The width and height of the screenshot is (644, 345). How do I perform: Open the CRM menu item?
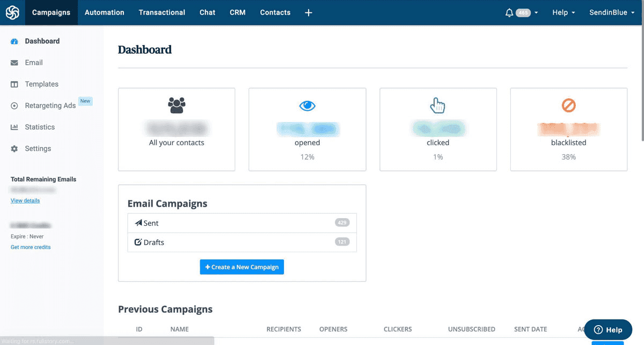[x=237, y=12]
